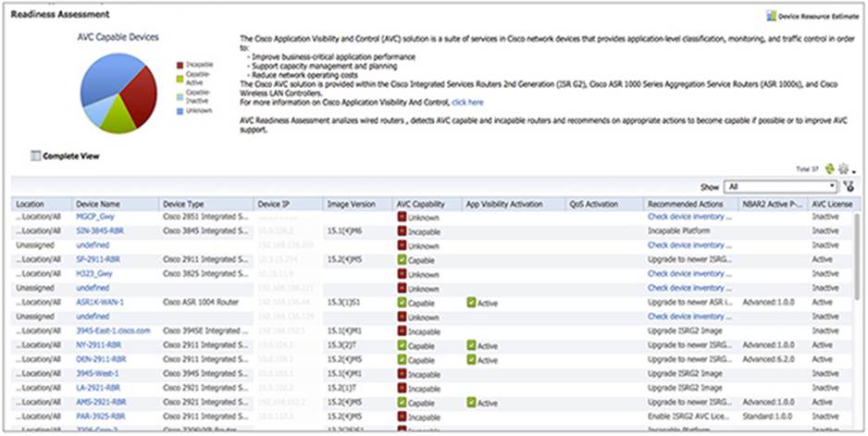Screen dimensions: 868x436
Task: Sort by the Device Name column header
Action: click(x=99, y=204)
